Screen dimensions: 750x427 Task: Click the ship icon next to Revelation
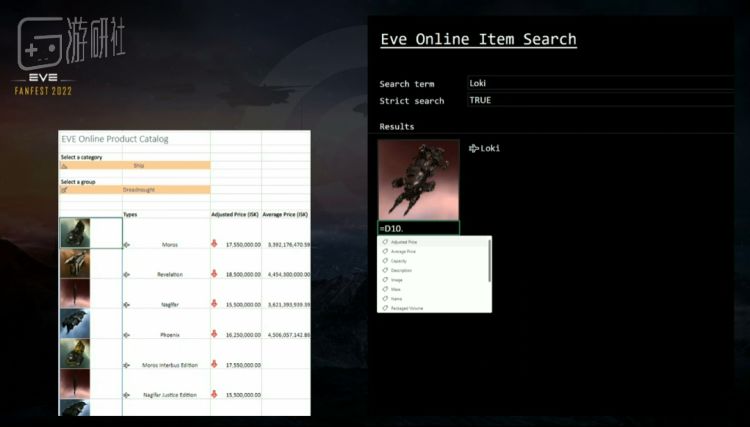[x=127, y=275]
